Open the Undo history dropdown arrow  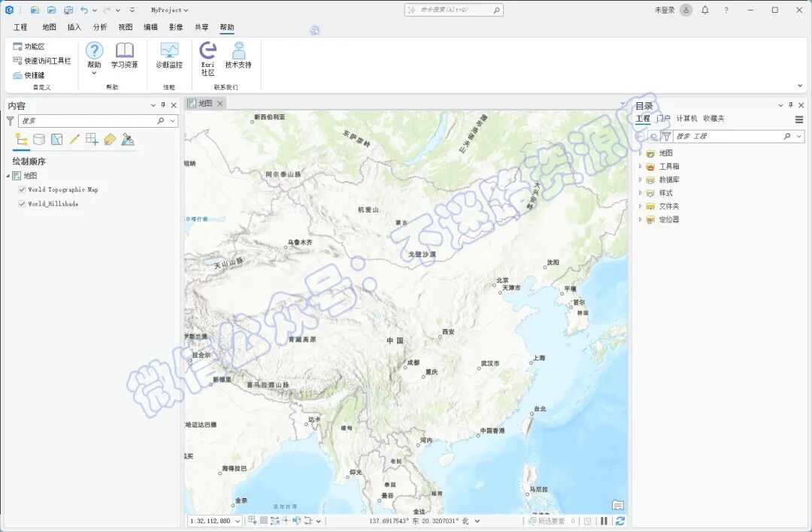click(94, 11)
